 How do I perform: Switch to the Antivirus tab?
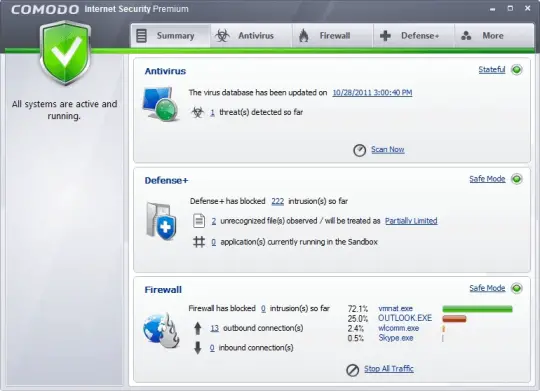pos(252,35)
